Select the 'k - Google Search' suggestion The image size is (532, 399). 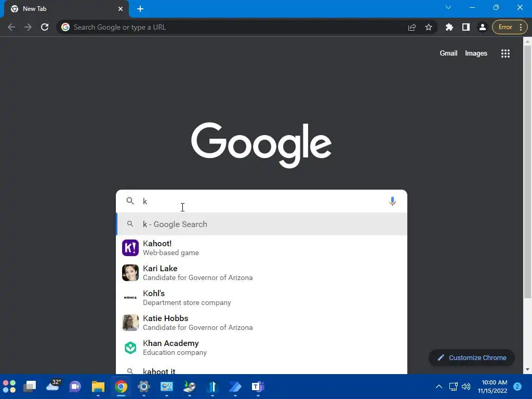[262, 224]
